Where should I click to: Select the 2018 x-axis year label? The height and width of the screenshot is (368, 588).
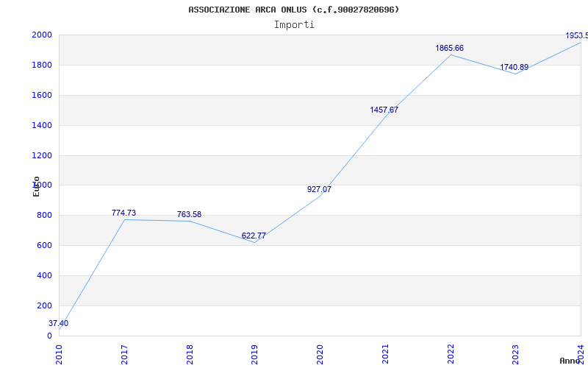190,354
